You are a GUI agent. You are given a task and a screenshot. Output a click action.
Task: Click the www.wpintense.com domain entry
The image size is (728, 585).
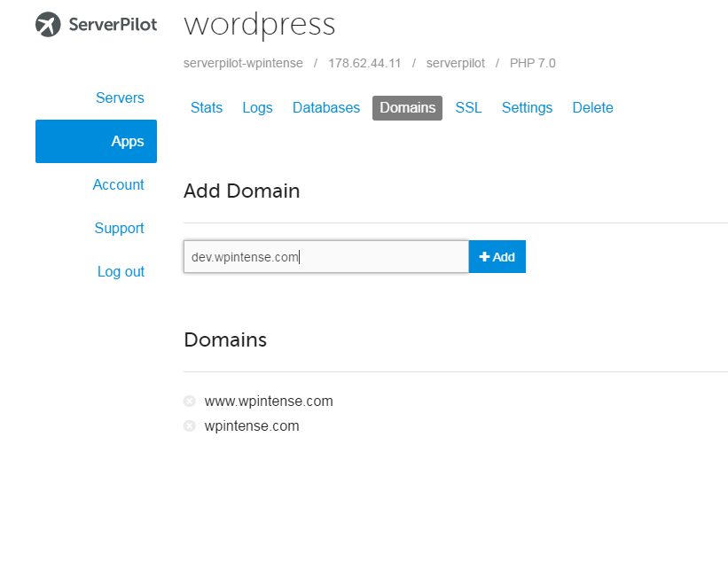coord(269,401)
